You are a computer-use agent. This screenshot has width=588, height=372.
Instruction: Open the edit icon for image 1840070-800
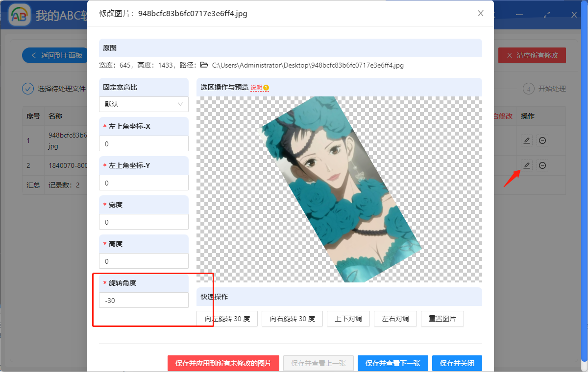[526, 165]
